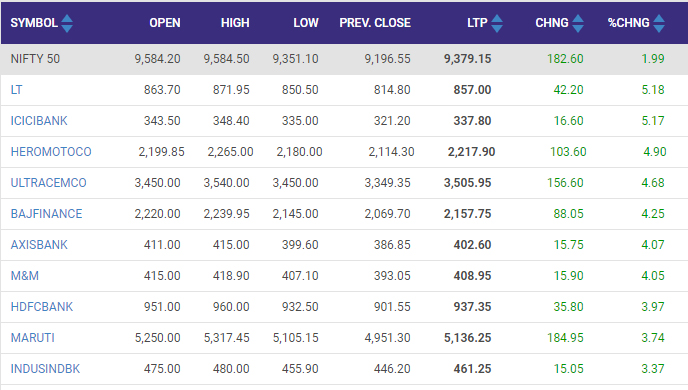This screenshot has width=688, height=390.
Task: Sort by %CHNG using its arrows icon
Action: 659,23
